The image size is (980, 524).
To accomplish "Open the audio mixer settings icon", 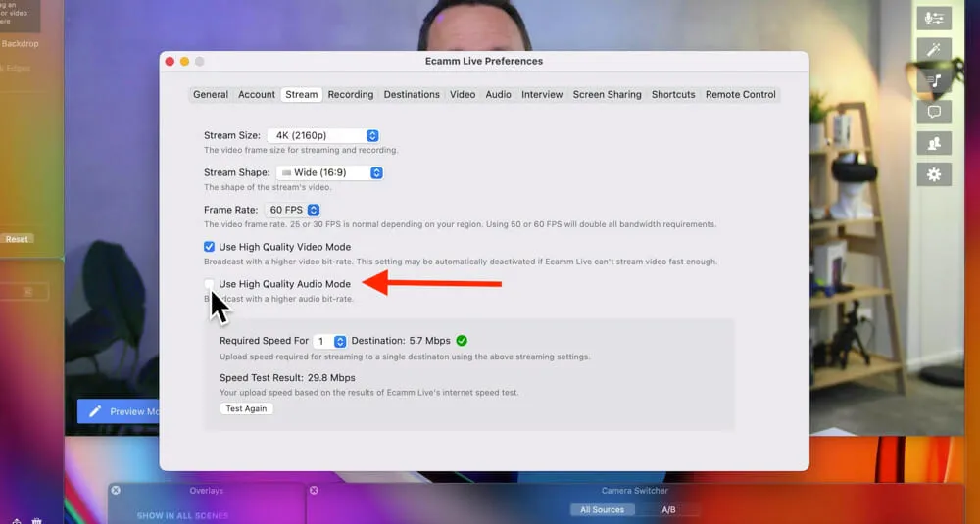I will click(x=932, y=19).
